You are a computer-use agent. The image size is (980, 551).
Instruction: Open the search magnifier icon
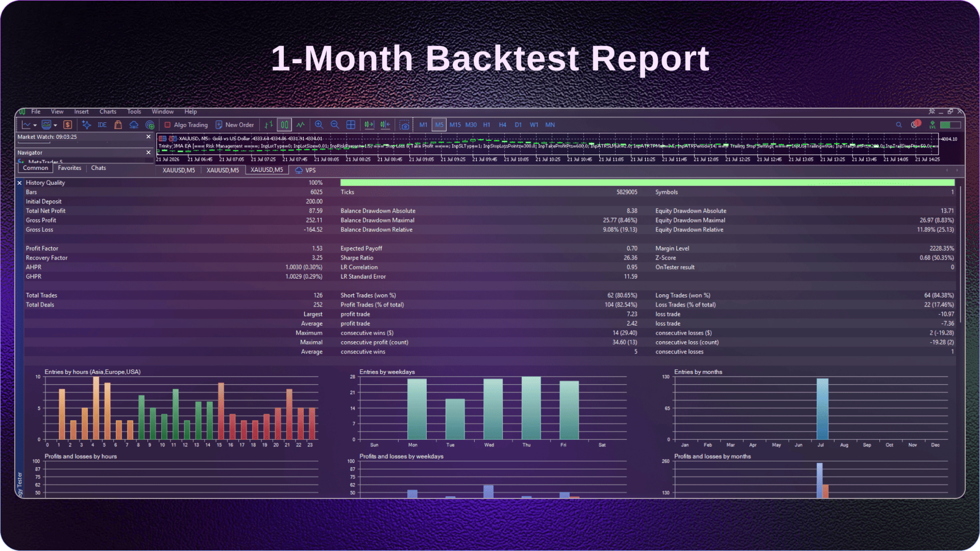[x=899, y=124]
